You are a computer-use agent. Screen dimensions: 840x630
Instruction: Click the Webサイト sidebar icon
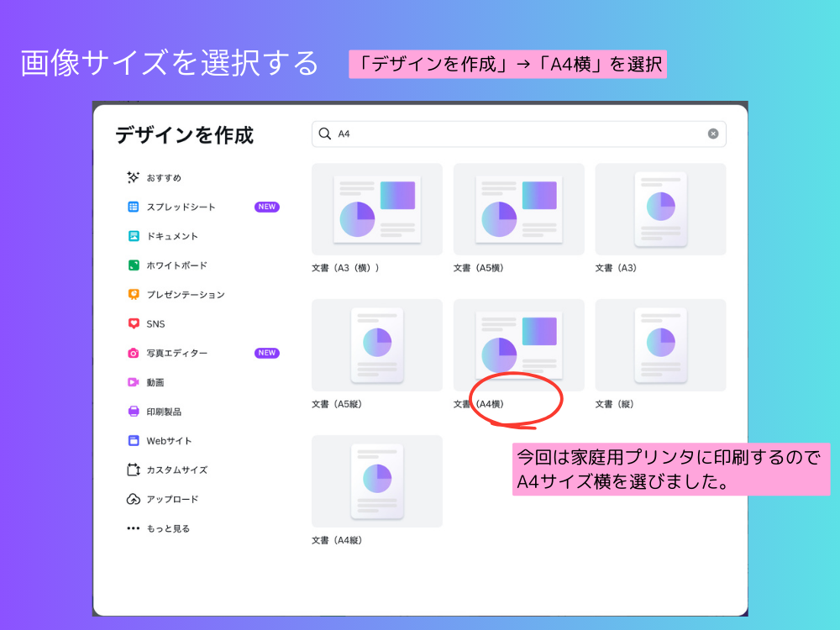133,440
